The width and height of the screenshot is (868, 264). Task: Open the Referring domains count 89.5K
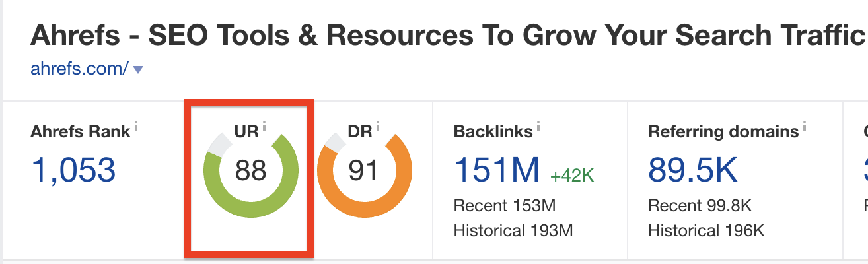(x=693, y=171)
